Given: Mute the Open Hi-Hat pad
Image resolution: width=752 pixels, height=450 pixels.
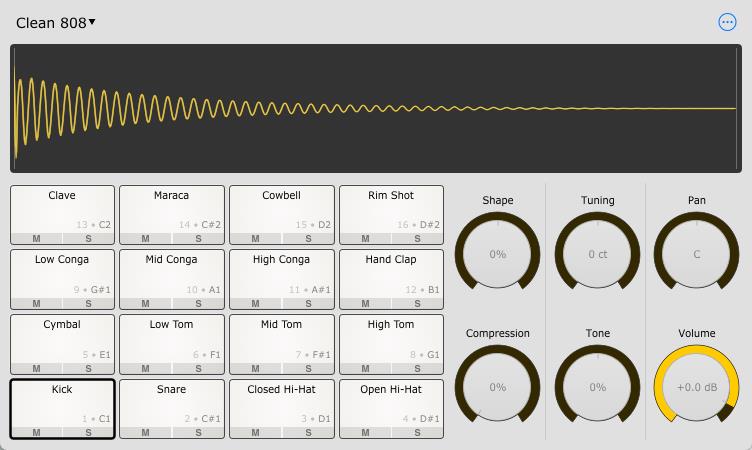Looking at the screenshot, I should click(365, 433).
